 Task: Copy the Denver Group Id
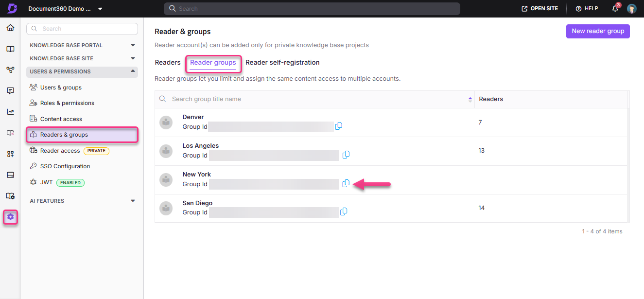tap(339, 126)
